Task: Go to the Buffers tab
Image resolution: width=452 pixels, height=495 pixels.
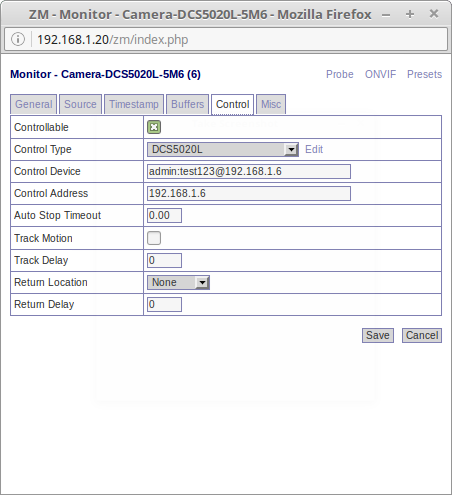Action: point(188,104)
